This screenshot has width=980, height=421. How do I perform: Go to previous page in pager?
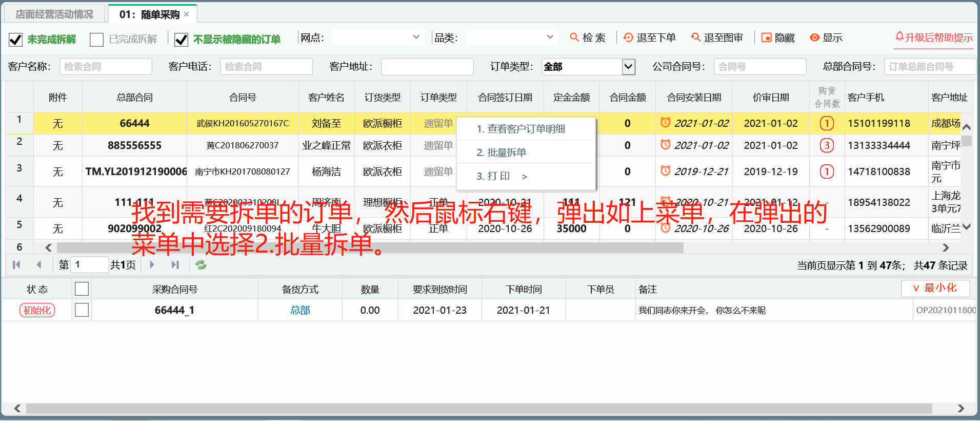click(39, 264)
